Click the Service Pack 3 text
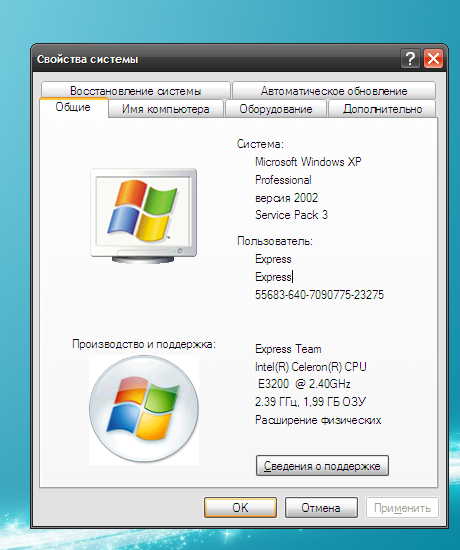Screen dimensions: 460x550 coord(291,215)
